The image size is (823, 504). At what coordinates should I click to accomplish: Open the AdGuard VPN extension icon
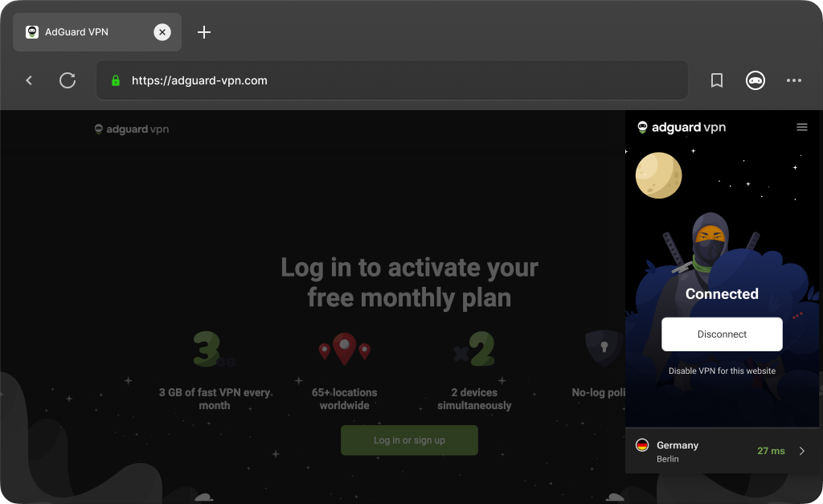[x=755, y=80]
